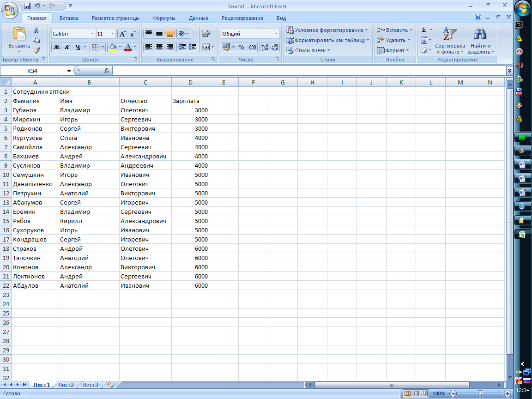Copy selection with copy icon
Screen dimensions: 532x399
tap(36, 40)
